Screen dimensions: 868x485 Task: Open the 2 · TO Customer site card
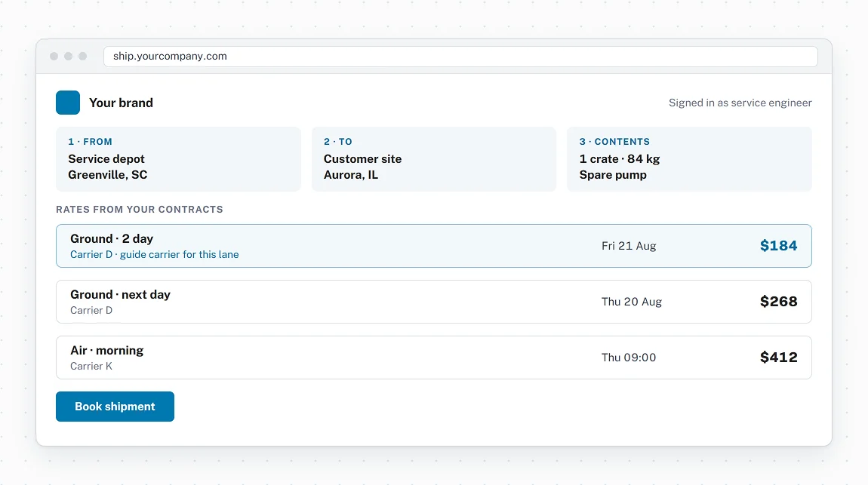point(434,159)
